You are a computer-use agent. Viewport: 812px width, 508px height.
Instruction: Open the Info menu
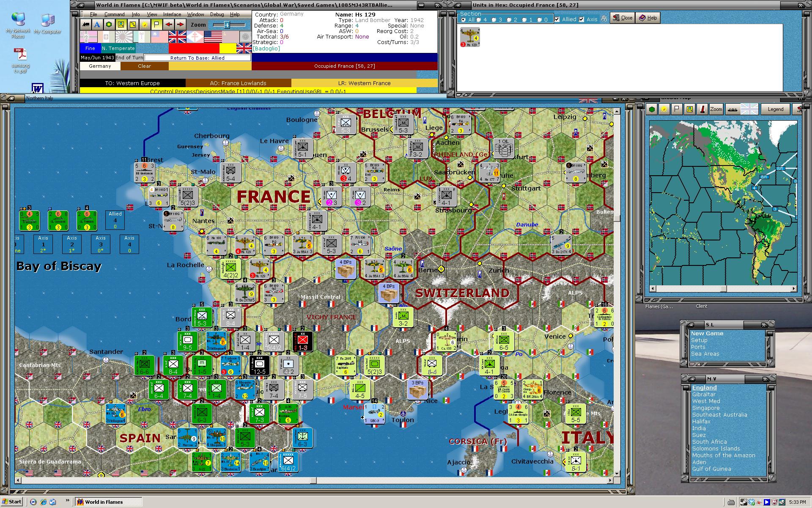[135, 14]
